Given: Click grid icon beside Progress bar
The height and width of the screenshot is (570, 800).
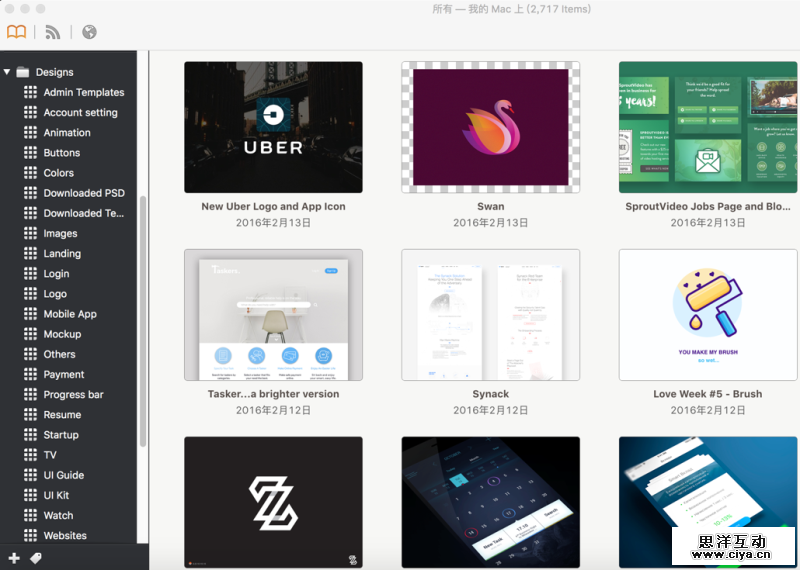Looking at the screenshot, I should tap(30, 394).
